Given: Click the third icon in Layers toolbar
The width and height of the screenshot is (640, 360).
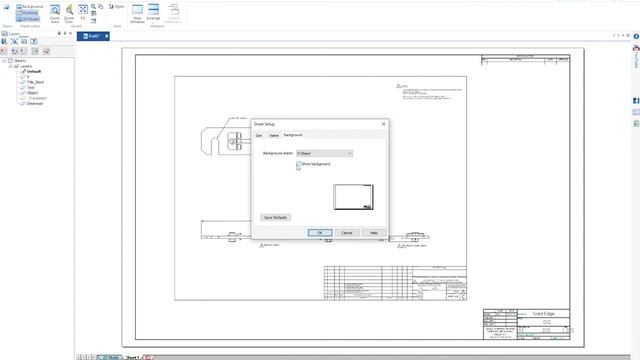Looking at the screenshot, I should 24,41.
